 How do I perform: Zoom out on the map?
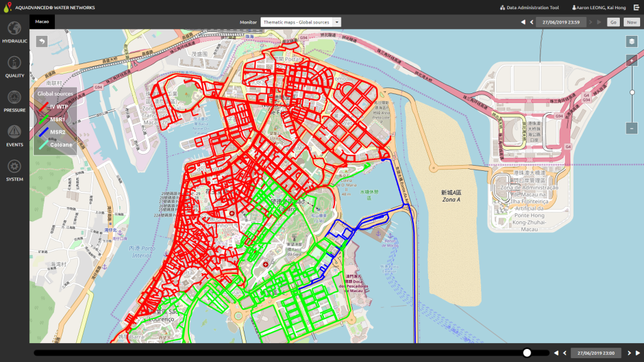pos(631,128)
